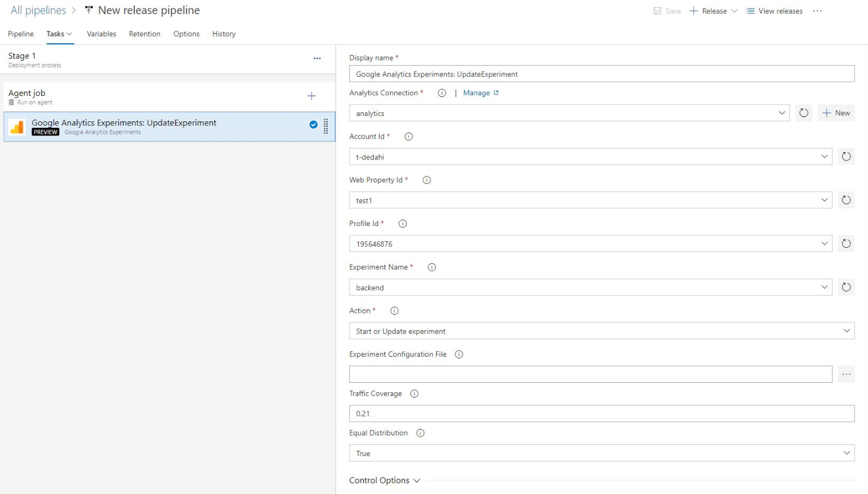Viewport: 868px width, 494px height.
Task: Open the top-right more actions ellipsis
Action: click(818, 10)
